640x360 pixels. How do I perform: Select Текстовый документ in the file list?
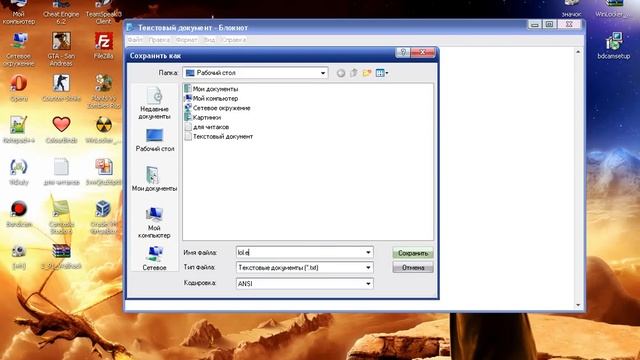point(219,136)
